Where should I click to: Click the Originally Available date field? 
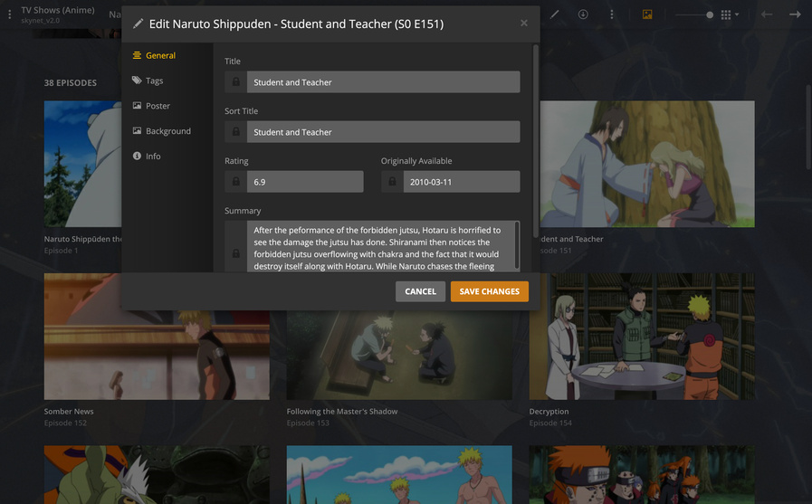pyautogui.click(x=462, y=182)
